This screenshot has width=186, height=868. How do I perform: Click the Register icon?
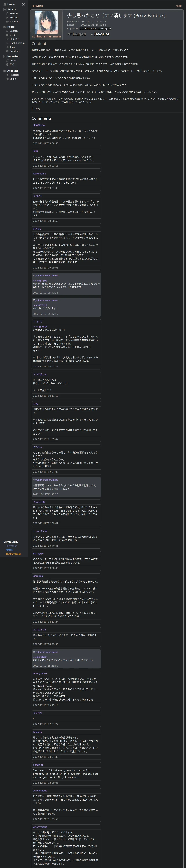pos(7,75)
